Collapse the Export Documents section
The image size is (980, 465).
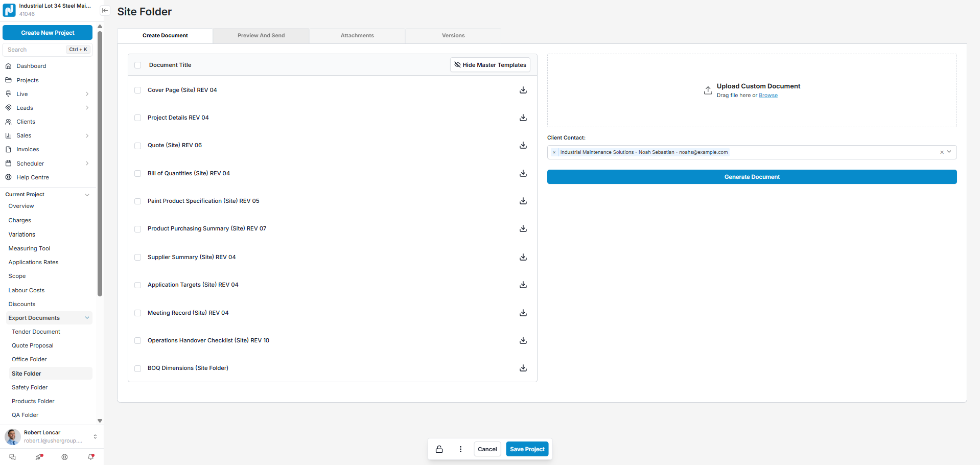[x=87, y=318]
